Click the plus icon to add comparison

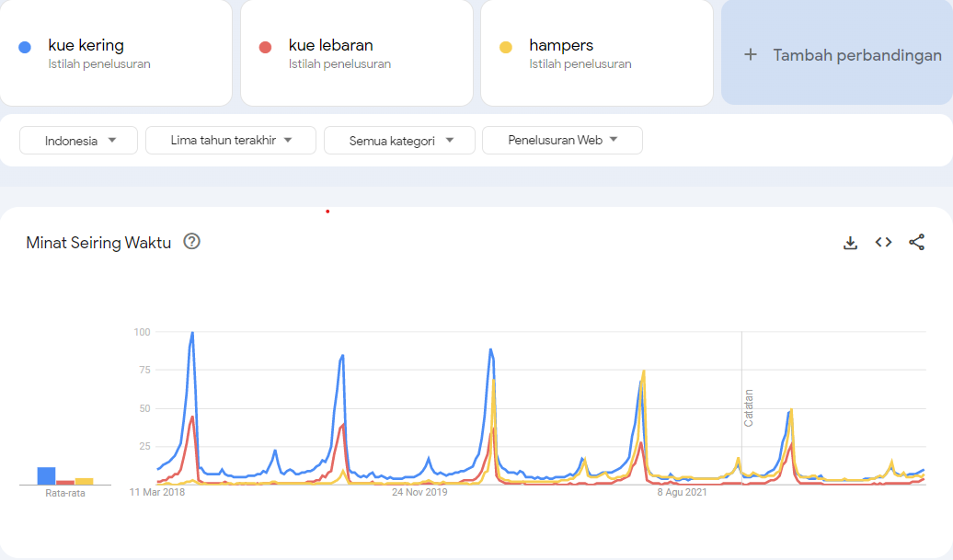(x=751, y=55)
